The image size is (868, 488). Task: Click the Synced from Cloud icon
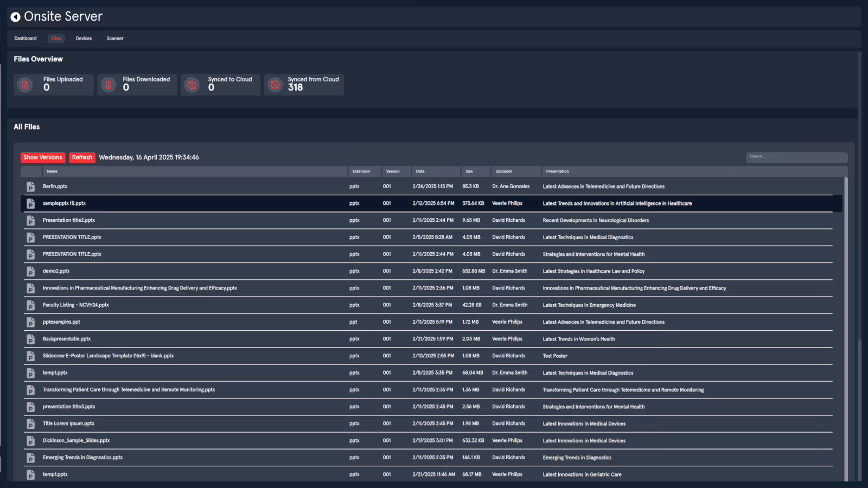coord(275,85)
